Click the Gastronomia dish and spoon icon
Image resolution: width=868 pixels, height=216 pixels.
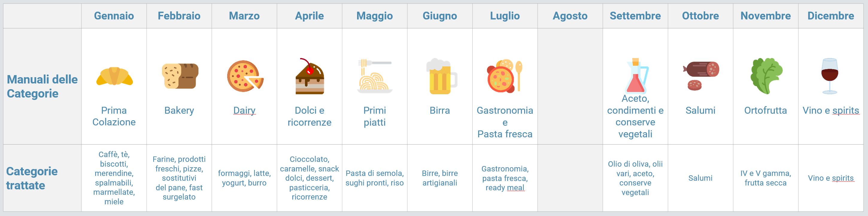point(505,76)
